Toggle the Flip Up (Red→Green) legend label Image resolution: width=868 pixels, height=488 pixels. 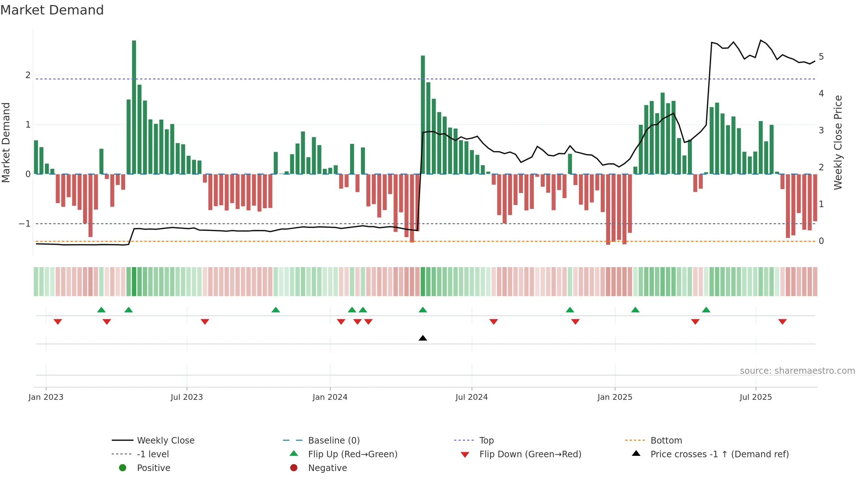click(x=353, y=454)
